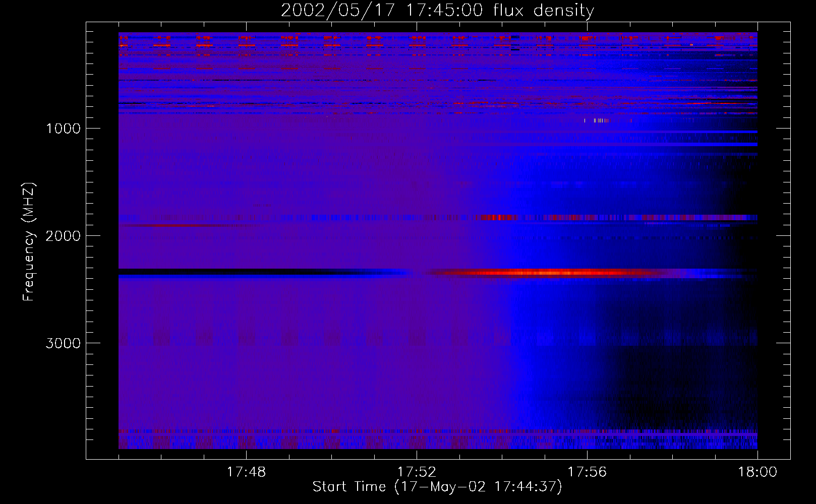The height and width of the screenshot is (504, 816).
Task: Click the 'Start Time (17-May-02 17:44:37)' axis label
Action: 437,487
